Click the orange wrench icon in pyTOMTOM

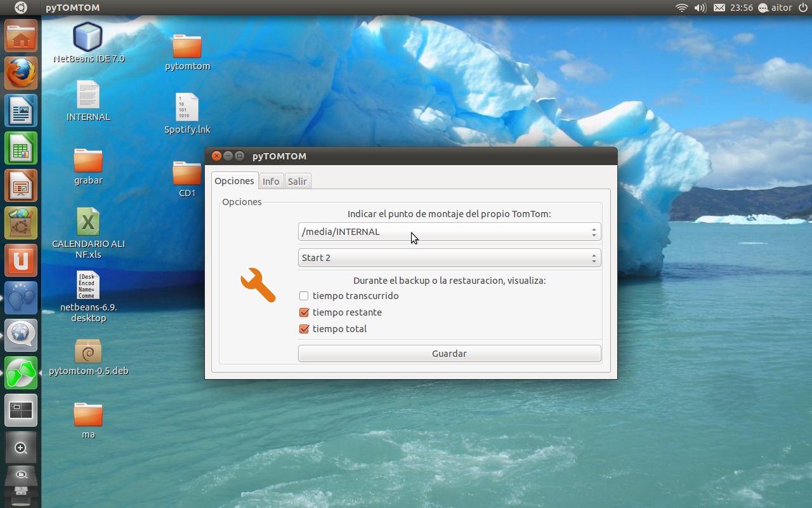click(x=258, y=285)
